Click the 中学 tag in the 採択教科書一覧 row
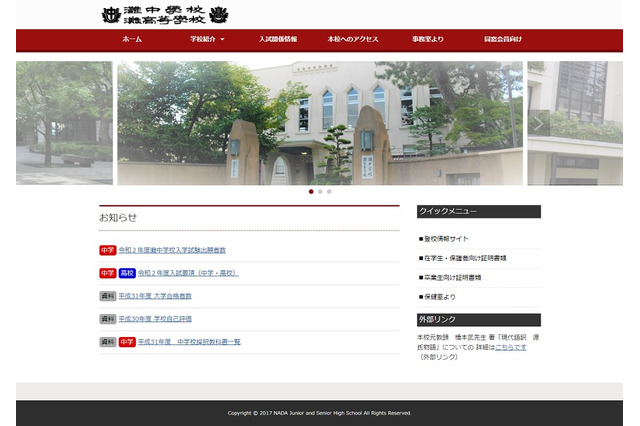Image resolution: width=640 pixels, height=426 pixels. 127,342
